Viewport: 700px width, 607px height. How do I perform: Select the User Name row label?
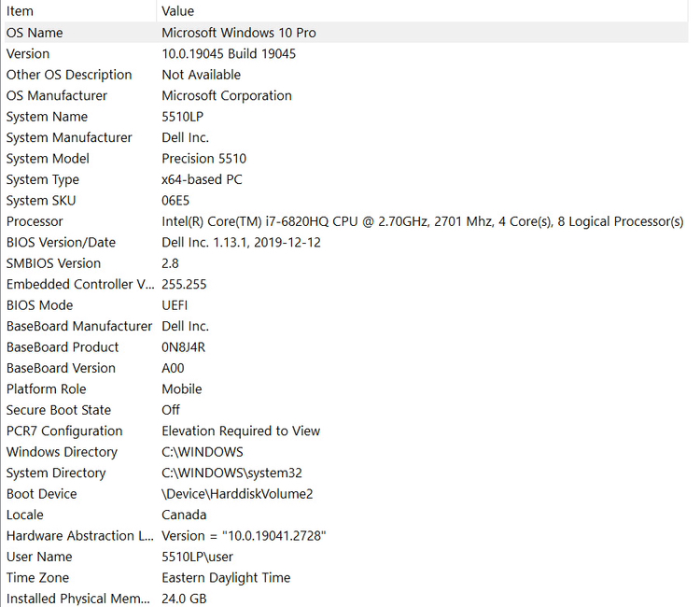point(39,558)
